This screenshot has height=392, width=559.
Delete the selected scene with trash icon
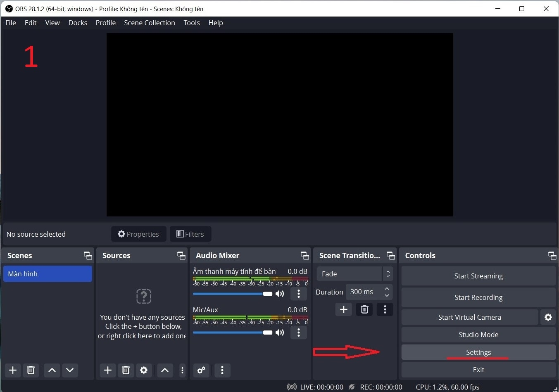tap(31, 370)
